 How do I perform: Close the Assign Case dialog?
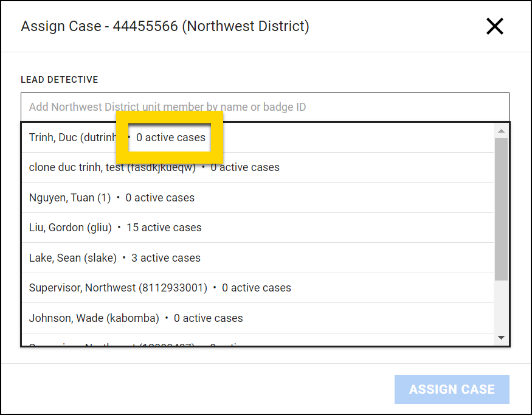click(x=494, y=26)
